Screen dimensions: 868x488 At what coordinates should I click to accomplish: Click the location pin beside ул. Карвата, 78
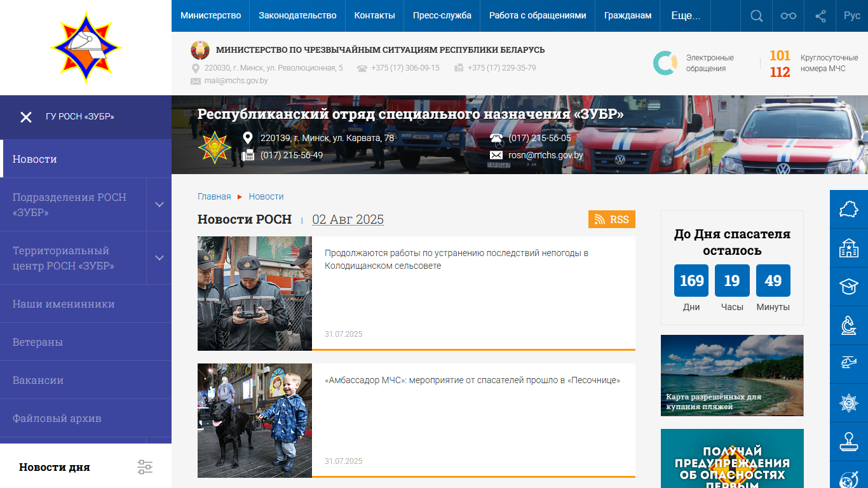click(248, 138)
